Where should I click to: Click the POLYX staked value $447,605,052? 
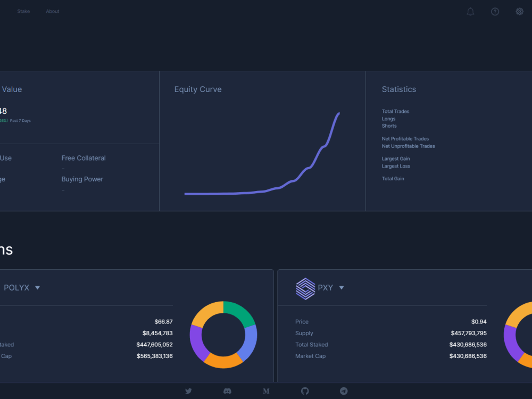(x=154, y=345)
